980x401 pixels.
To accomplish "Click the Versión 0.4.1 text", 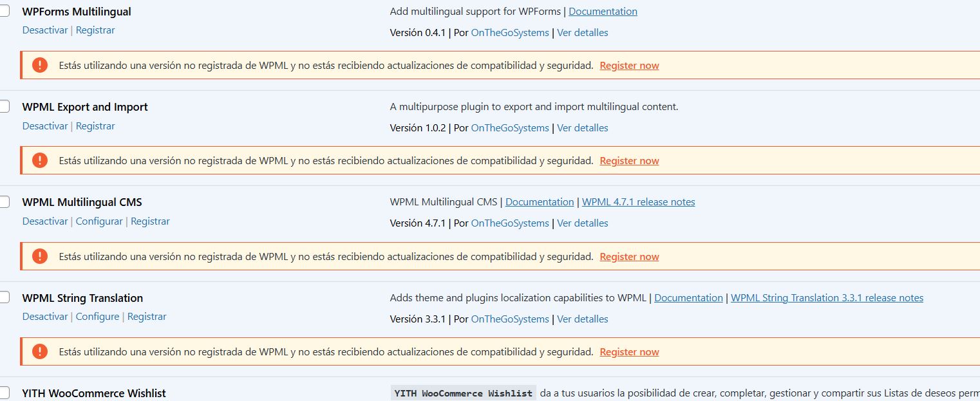I will click(418, 33).
